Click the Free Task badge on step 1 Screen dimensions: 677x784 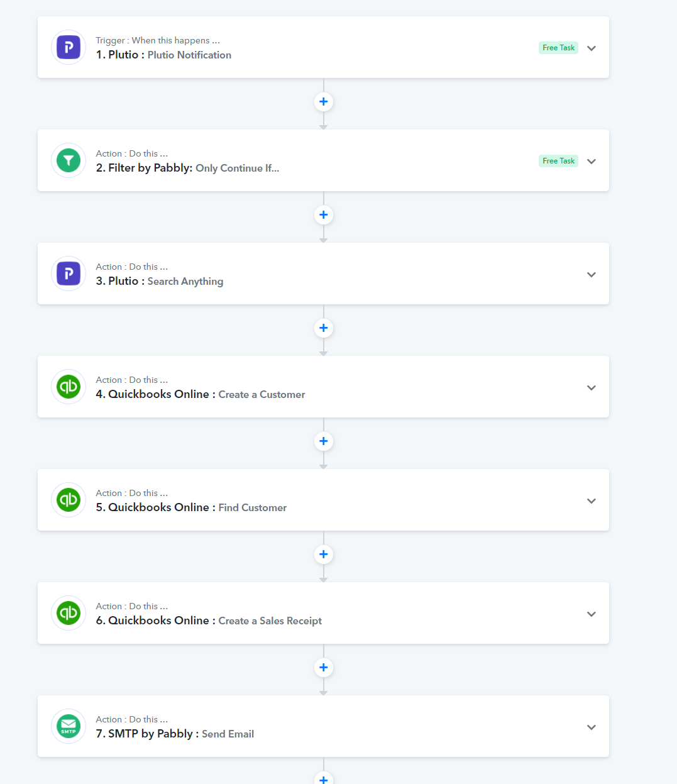click(558, 48)
